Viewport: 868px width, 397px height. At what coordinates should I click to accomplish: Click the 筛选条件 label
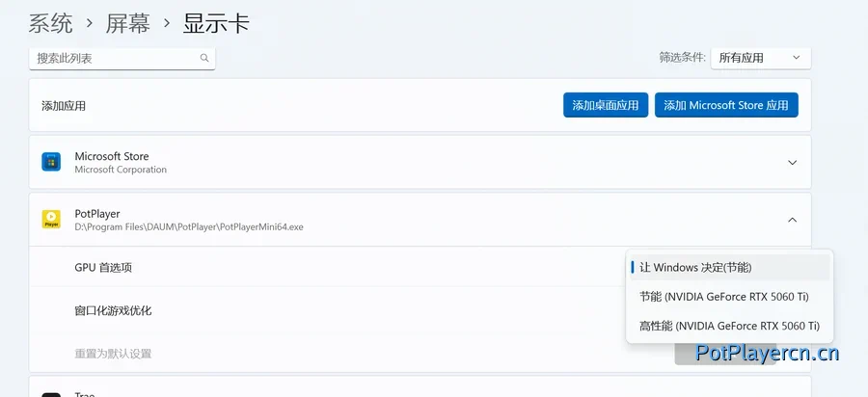[683, 58]
